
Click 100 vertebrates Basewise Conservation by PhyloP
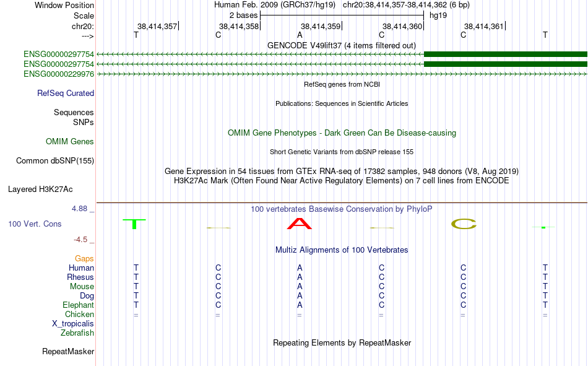coord(342,209)
